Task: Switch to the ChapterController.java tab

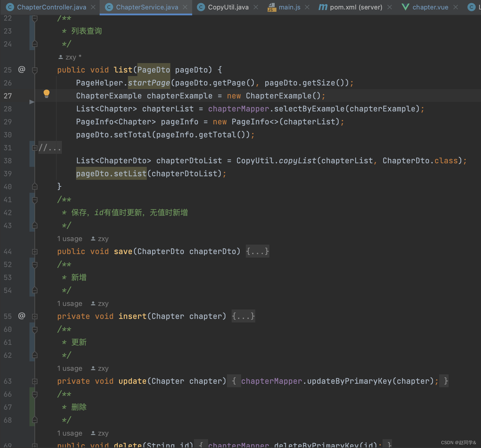Action: tap(52, 7)
